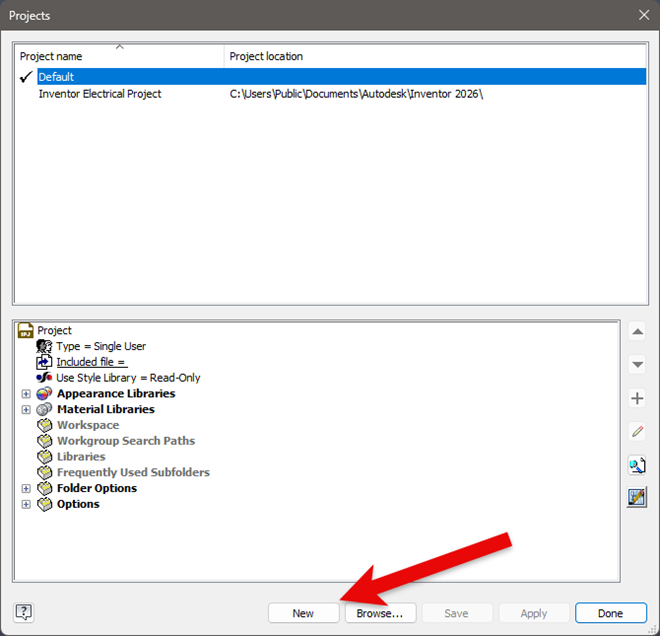Select the Workspace tree item
This screenshot has height=636, width=660.
(x=88, y=425)
